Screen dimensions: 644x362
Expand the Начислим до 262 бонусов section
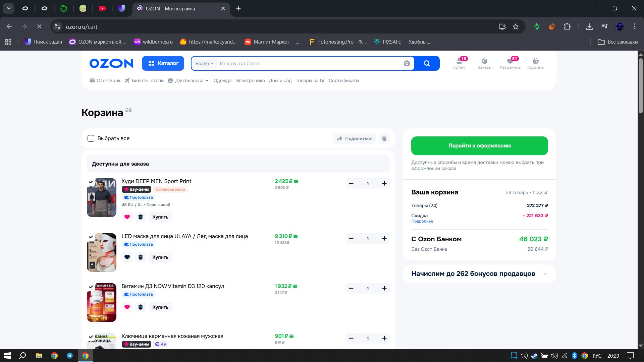pyautogui.click(x=545, y=274)
